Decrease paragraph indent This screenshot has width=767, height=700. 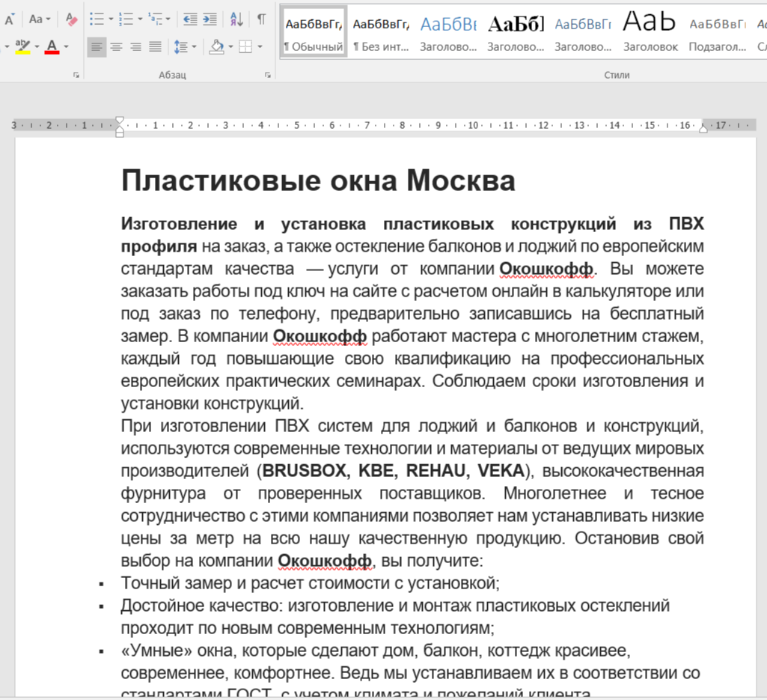[190, 19]
